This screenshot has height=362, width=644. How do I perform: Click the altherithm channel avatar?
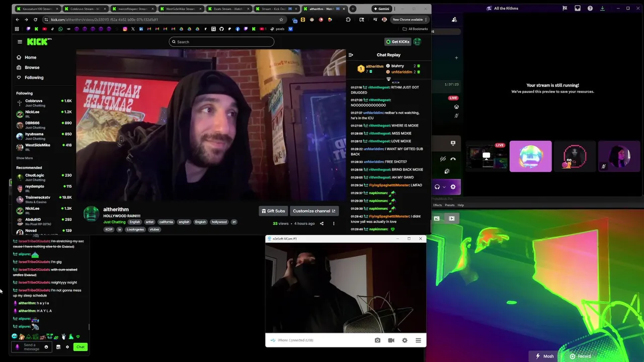(x=91, y=214)
